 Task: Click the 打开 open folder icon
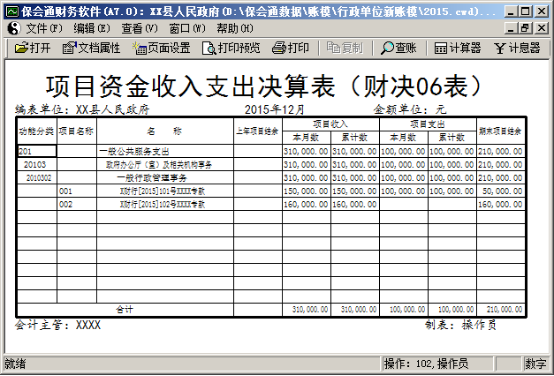pos(22,48)
